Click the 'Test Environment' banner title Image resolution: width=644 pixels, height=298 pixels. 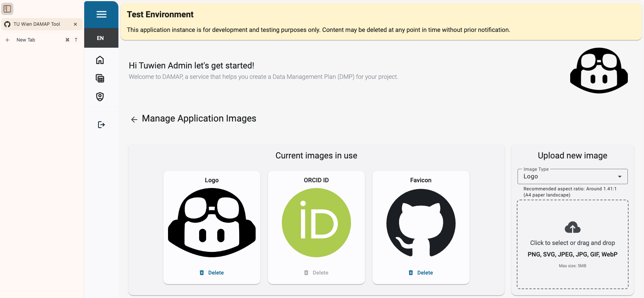pos(160,15)
